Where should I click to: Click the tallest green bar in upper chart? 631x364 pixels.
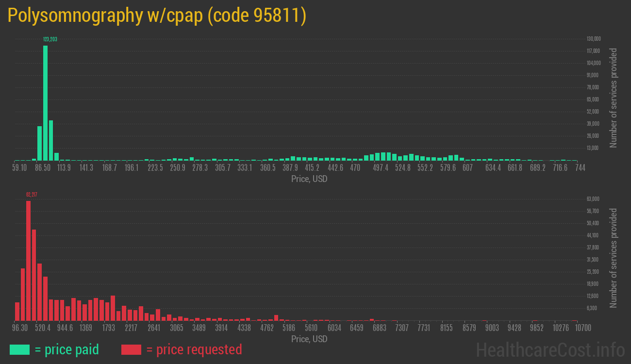[x=45, y=103]
